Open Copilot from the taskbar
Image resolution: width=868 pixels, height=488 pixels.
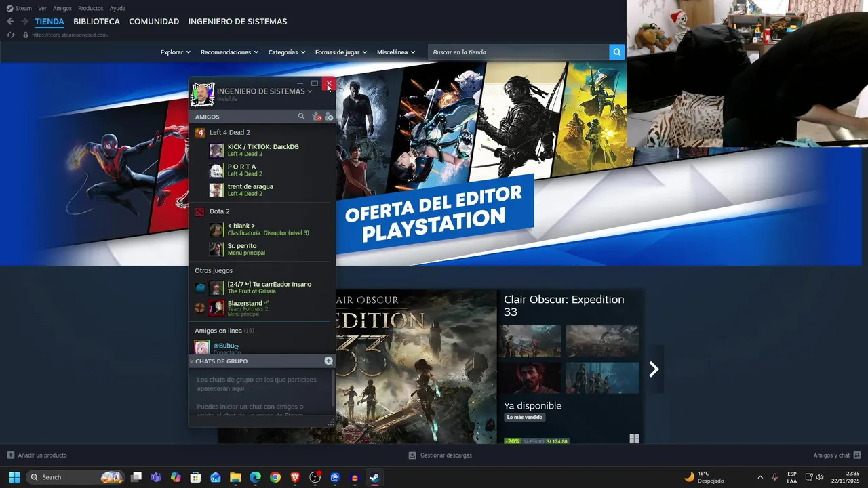point(176,477)
